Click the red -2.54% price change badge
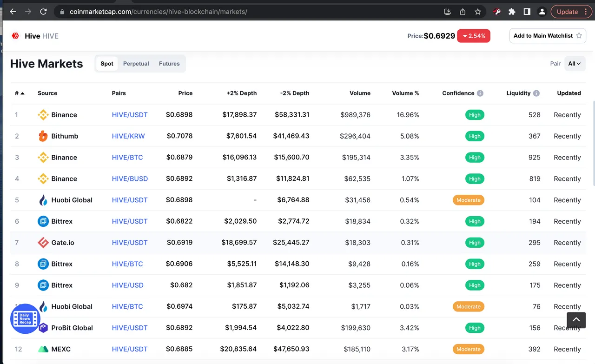 coord(474,36)
